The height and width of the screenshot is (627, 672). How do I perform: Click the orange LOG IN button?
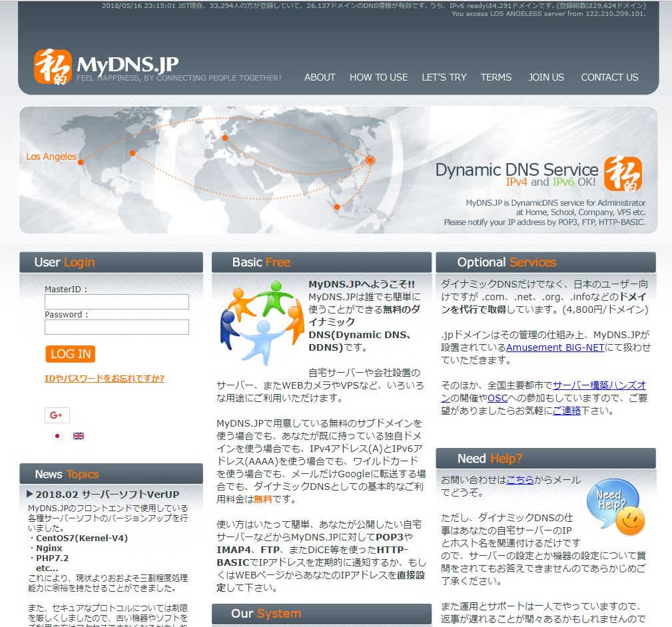click(x=71, y=353)
